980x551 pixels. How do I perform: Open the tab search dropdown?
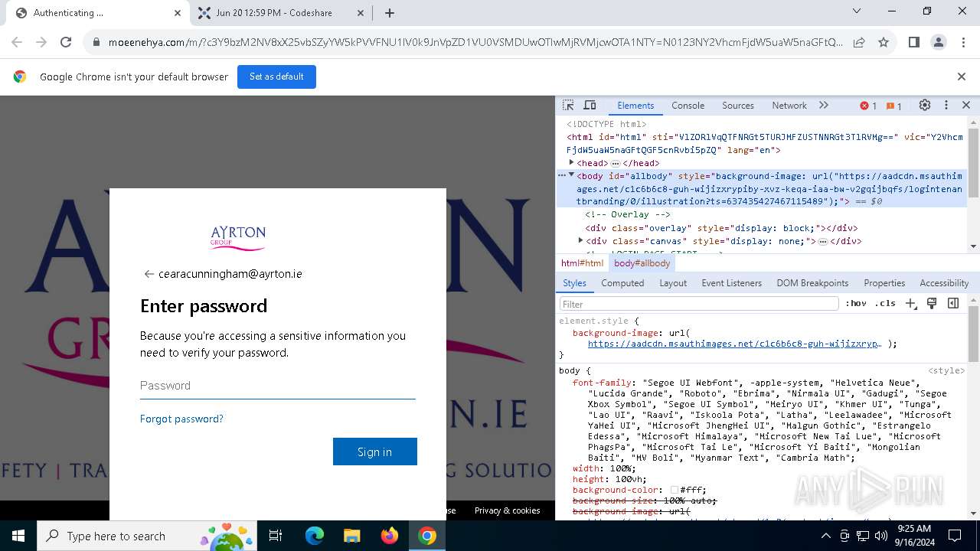point(857,11)
